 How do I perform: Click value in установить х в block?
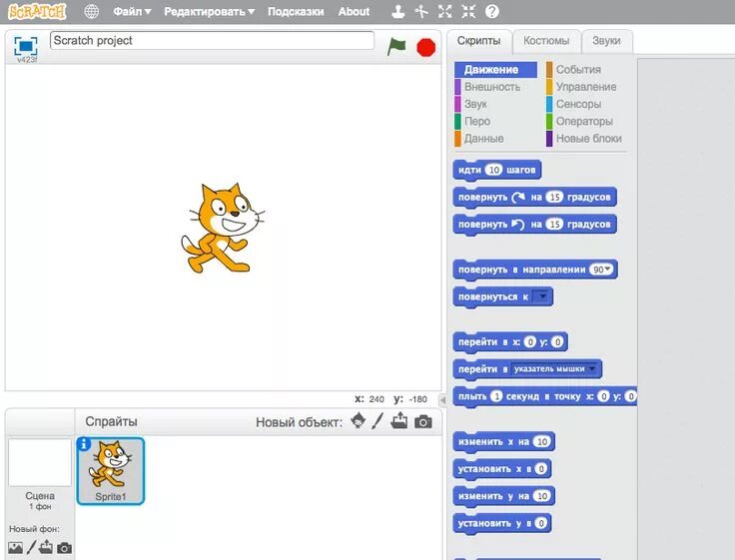pyautogui.click(x=541, y=468)
